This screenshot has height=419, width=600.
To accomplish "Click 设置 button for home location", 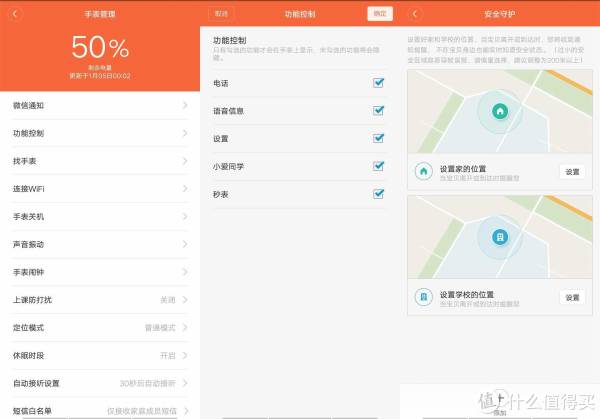I will point(572,172).
